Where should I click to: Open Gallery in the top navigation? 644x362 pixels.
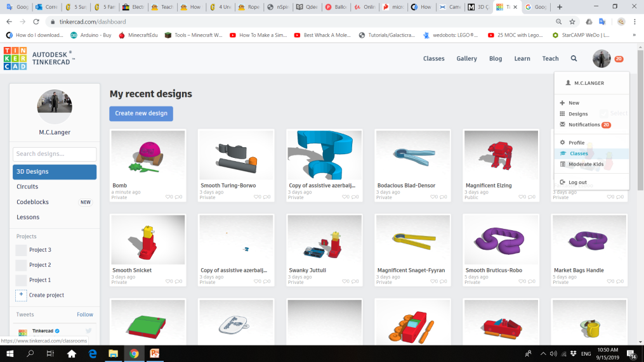click(466, 59)
